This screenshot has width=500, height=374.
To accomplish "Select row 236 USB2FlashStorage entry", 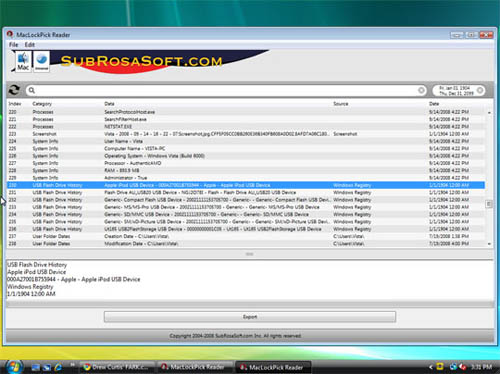I will click(x=246, y=229).
